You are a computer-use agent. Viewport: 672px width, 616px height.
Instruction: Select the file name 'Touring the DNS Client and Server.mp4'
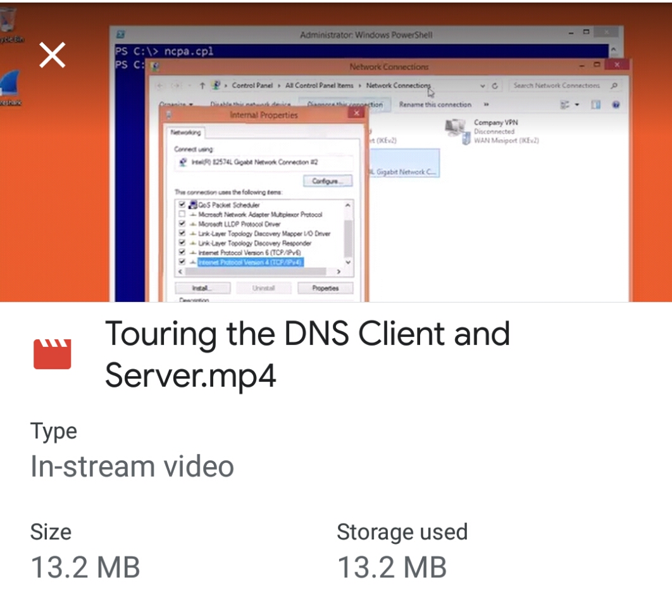[x=308, y=354]
